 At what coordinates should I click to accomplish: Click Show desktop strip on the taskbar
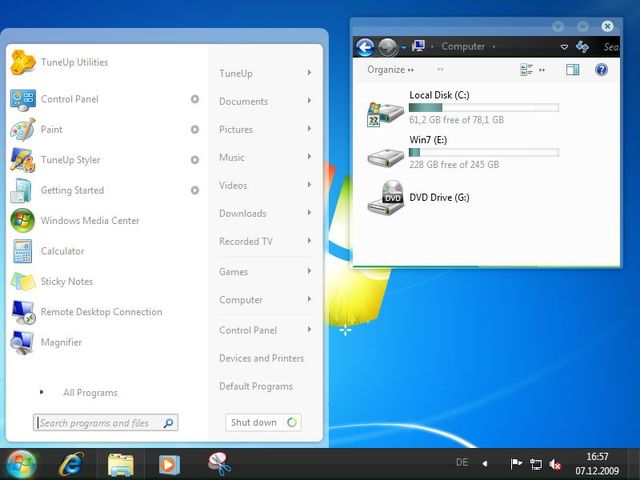coord(634,464)
